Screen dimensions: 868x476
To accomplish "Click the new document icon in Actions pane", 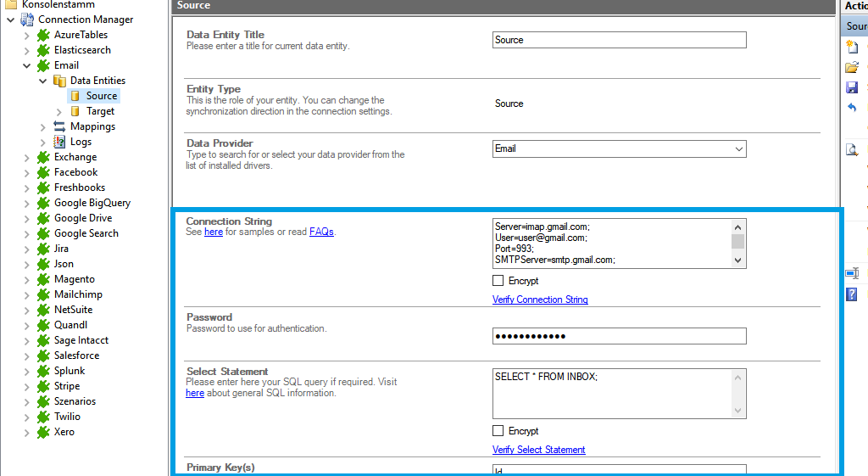I will tap(852, 48).
